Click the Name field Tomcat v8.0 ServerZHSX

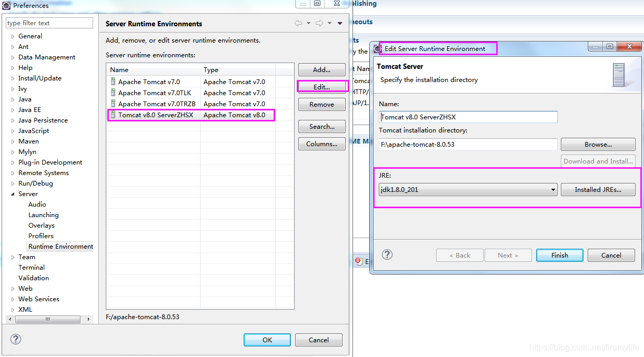point(468,117)
